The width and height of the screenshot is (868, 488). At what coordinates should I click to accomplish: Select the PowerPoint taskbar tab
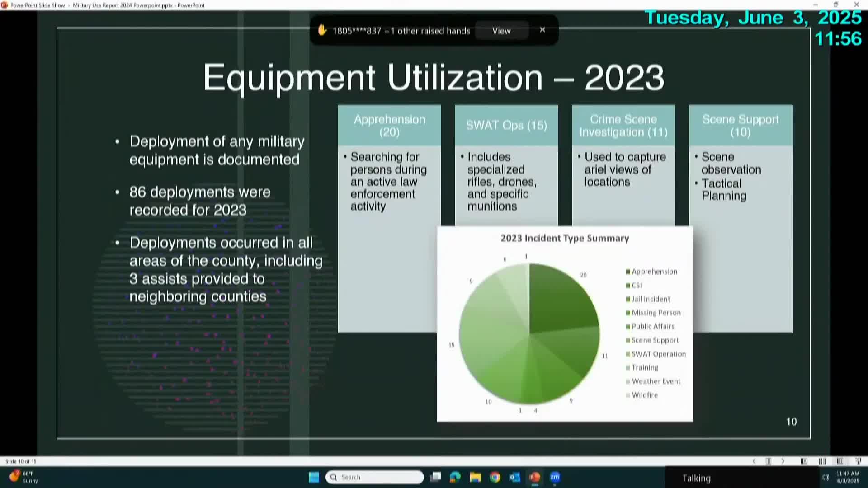pyautogui.click(x=535, y=478)
